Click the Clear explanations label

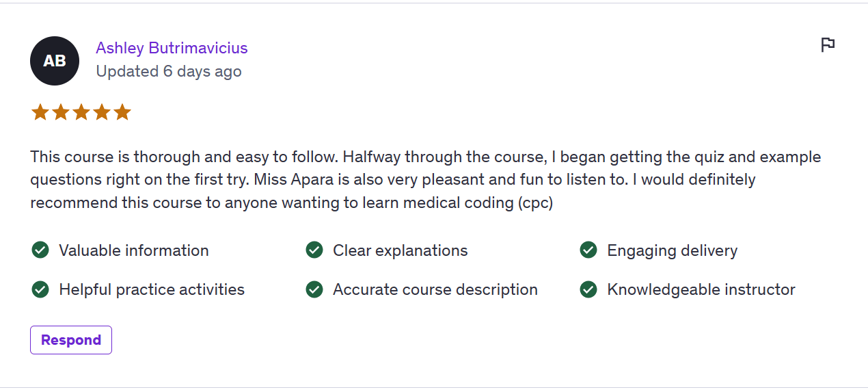point(401,250)
